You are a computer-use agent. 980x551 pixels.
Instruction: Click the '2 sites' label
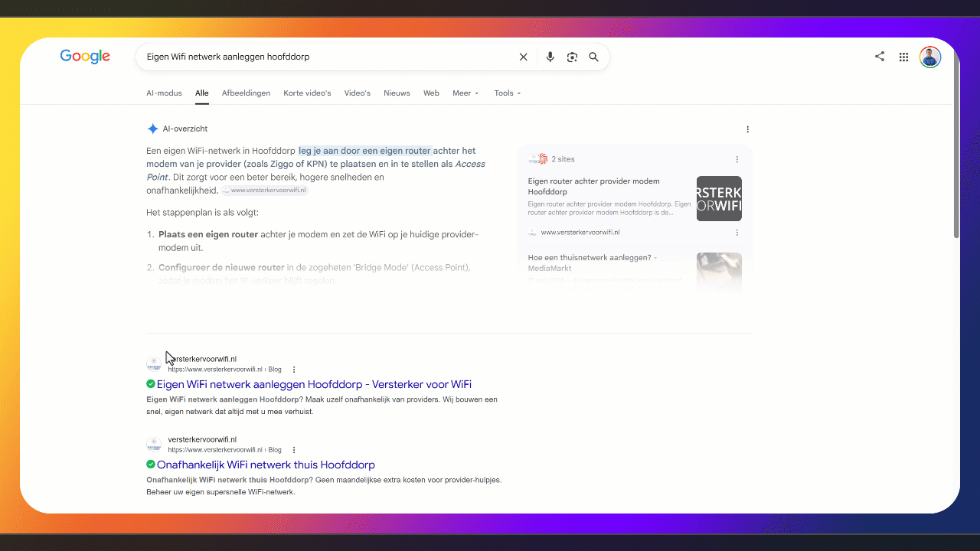[x=563, y=159]
